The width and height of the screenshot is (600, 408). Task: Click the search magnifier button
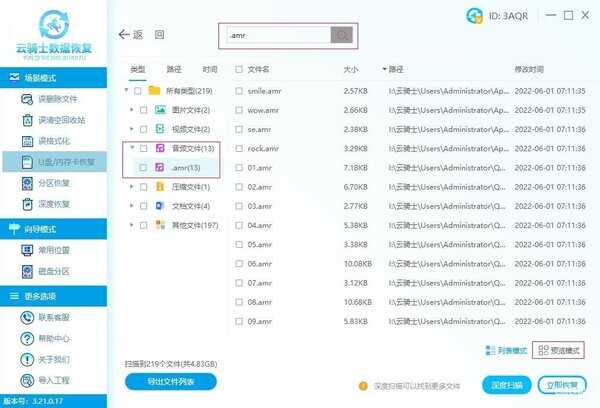tap(341, 35)
